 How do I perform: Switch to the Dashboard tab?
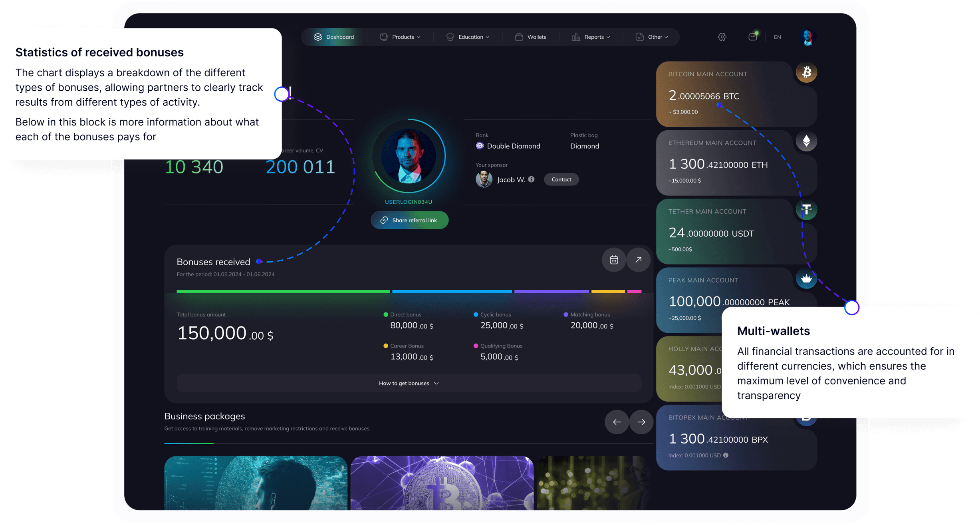[335, 37]
